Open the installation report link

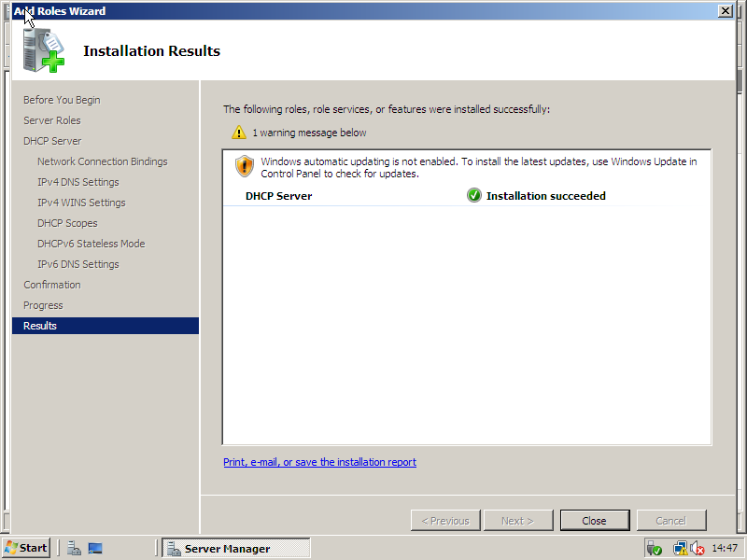coord(319,462)
